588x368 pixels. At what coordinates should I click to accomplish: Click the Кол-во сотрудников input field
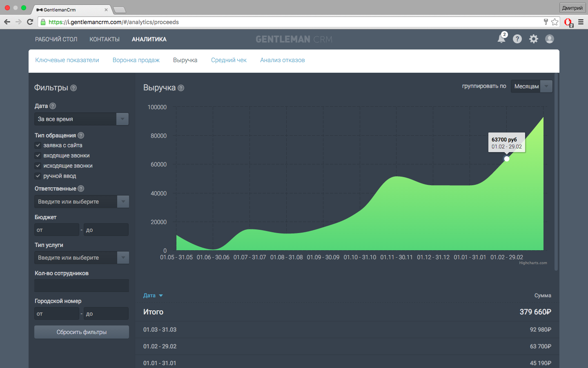[81, 285]
